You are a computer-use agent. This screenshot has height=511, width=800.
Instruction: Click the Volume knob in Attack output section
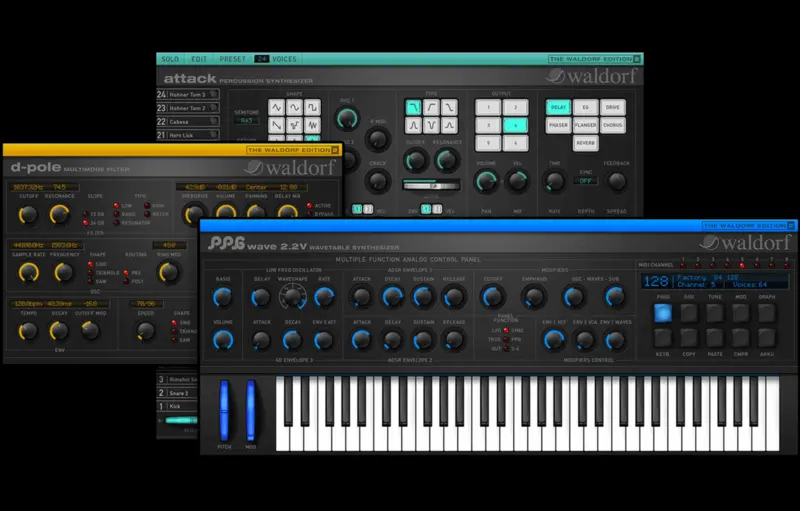(486, 181)
